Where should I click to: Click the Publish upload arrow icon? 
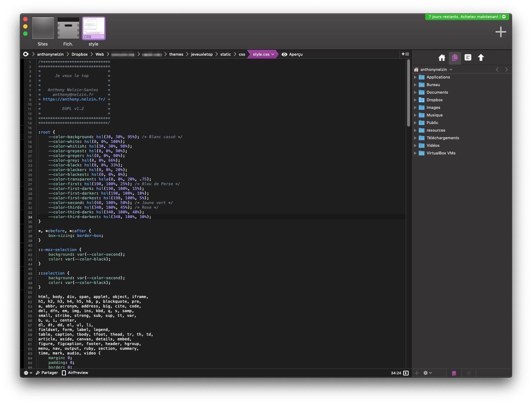pyautogui.click(x=481, y=57)
